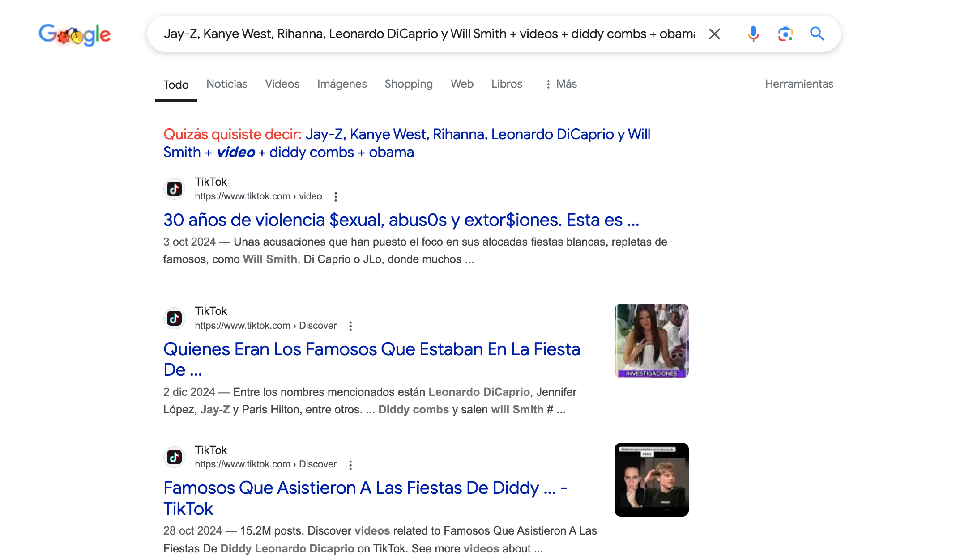The width and height of the screenshot is (973, 560).
Task: Switch to the Imágenes tab
Action: coord(341,84)
